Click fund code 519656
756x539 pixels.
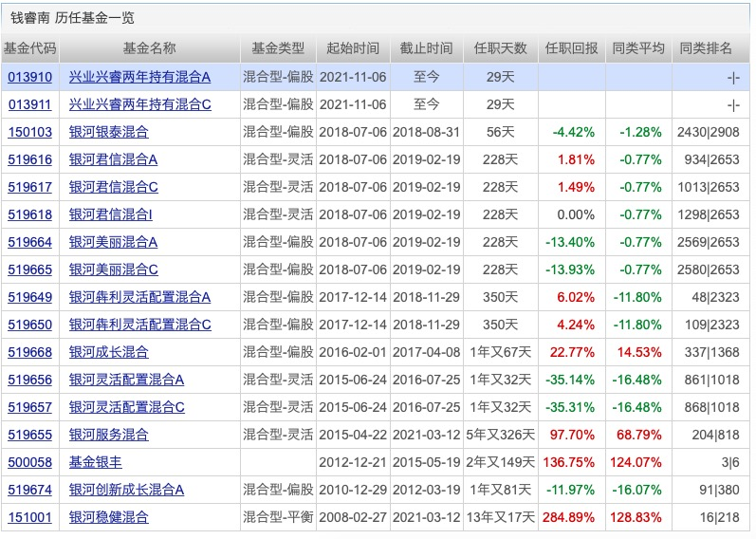pos(30,380)
